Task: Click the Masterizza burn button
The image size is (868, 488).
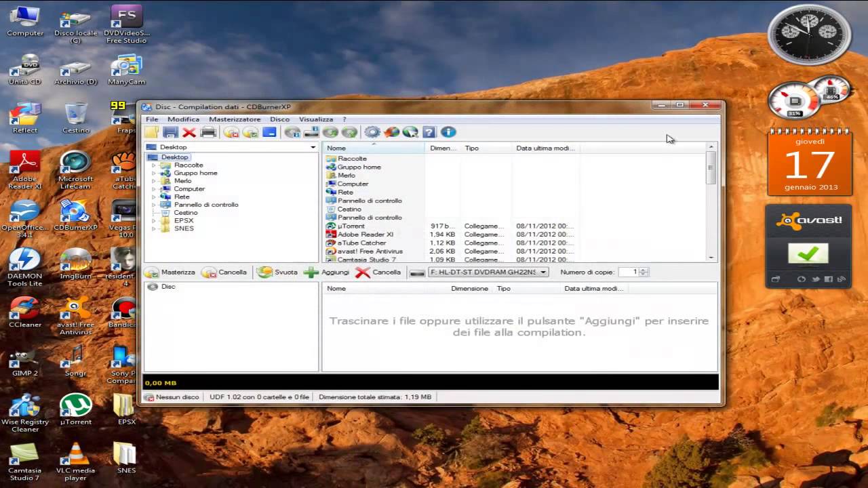Action: pos(170,272)
